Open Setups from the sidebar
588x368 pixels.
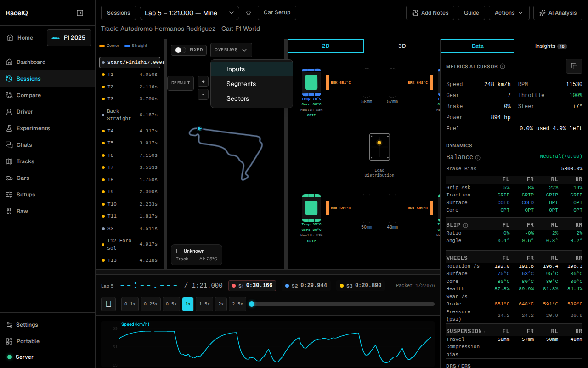pyautogui.click(x=48, y=195)
